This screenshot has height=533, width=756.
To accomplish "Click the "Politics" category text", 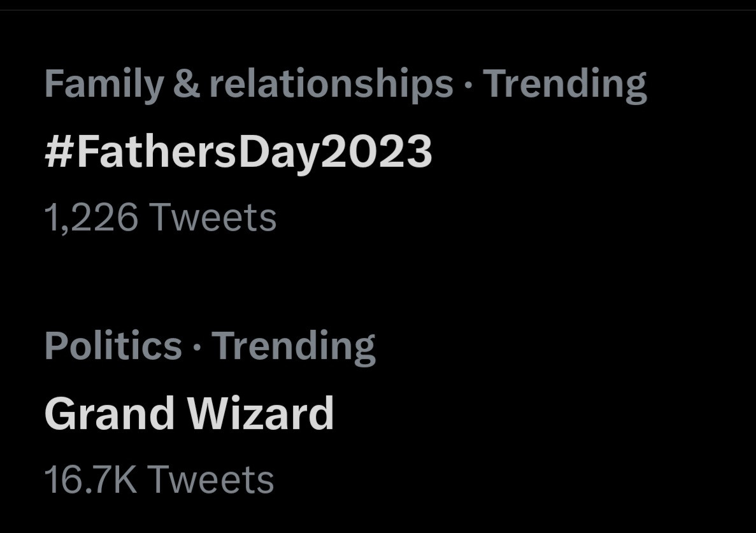I will (x=113, y=346).
